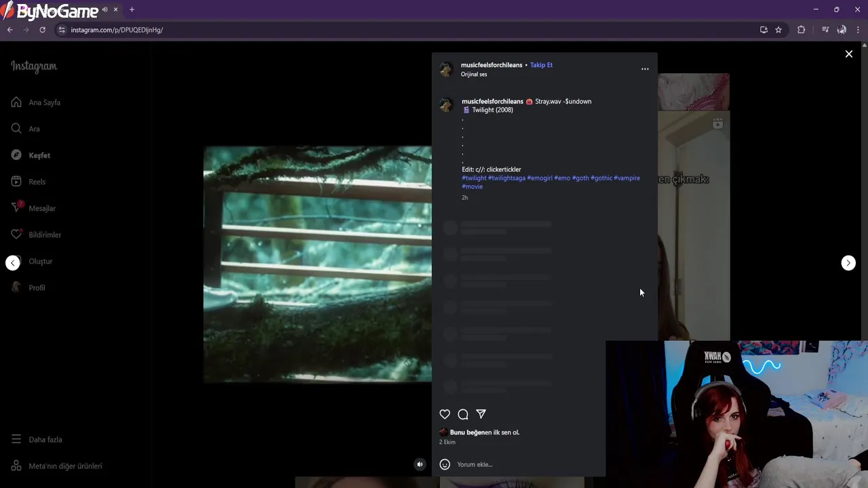
Task: Click the address bar URL
Action: pyautogui.click(x=117, y=30)
